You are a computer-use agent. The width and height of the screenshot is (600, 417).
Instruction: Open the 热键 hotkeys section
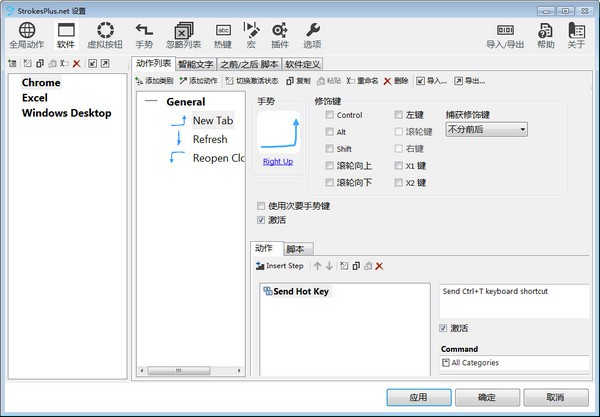pos(223,36)
